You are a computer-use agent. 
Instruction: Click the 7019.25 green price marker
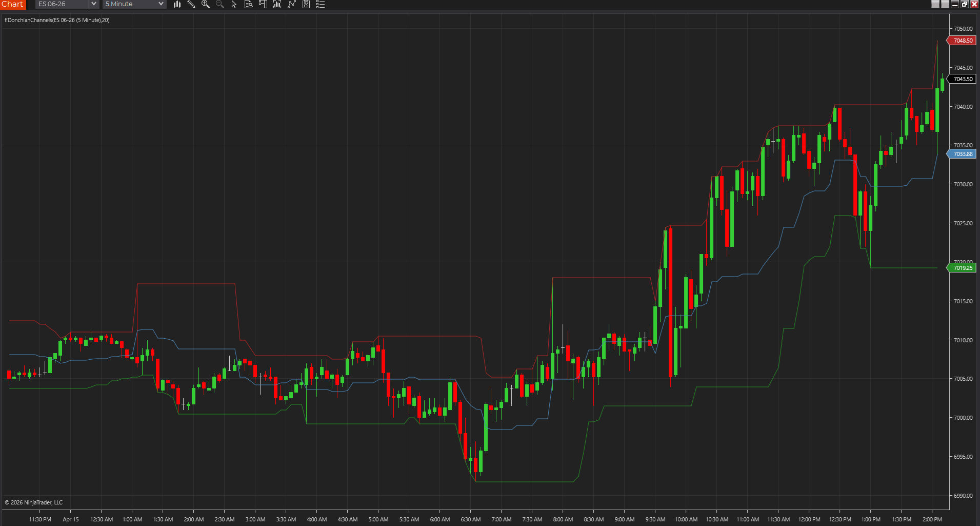pos(962,267)
